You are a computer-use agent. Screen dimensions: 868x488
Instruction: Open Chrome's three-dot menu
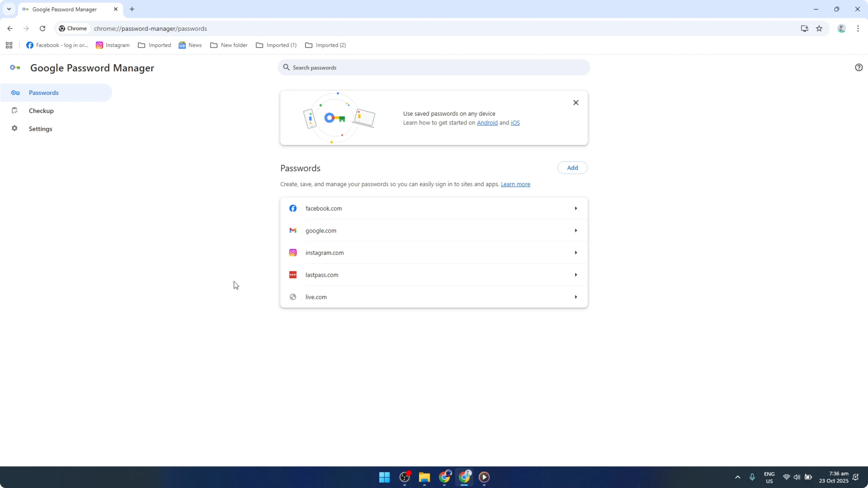[858, 29]
